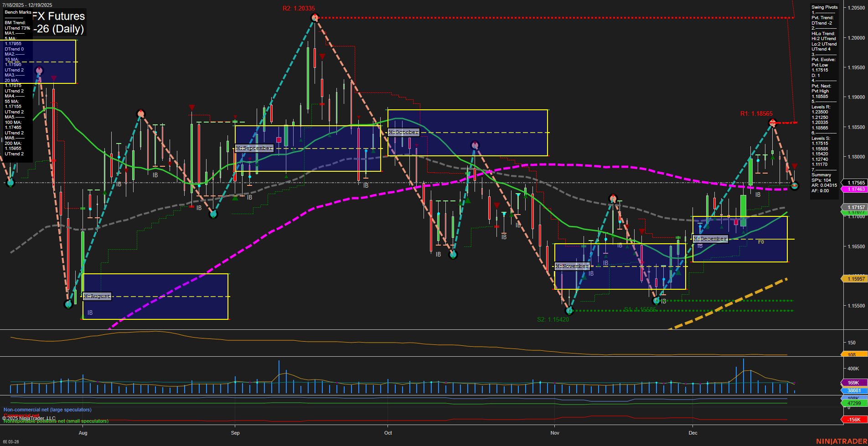Click the cyan dot marker inside the M:December box
Viewport: 868px width, 446px height.
pyautogui.click(x=700, y=226)
